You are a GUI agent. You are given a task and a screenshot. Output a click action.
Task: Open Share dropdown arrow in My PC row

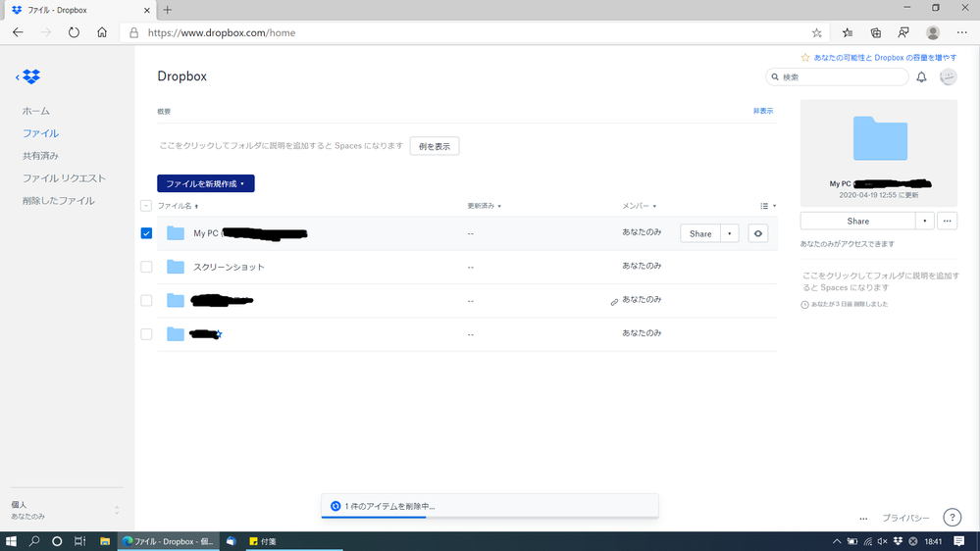pyautogui.click(x=730, y=233)
